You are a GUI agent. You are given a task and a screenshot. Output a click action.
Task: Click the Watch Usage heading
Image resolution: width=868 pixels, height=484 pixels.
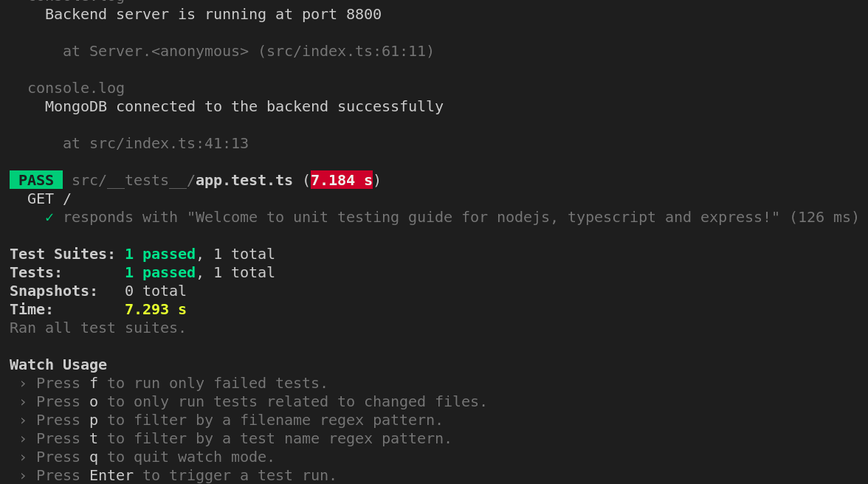(x=58, y=365)
